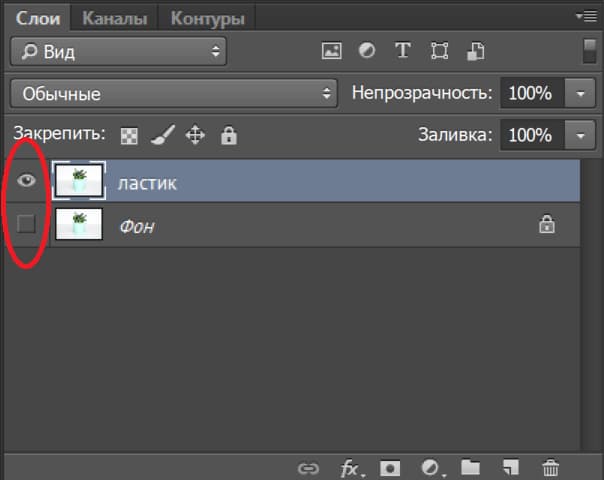Open the Непрозрачность slider arrow
Screen dimensions: 604x480
[580, 93]
